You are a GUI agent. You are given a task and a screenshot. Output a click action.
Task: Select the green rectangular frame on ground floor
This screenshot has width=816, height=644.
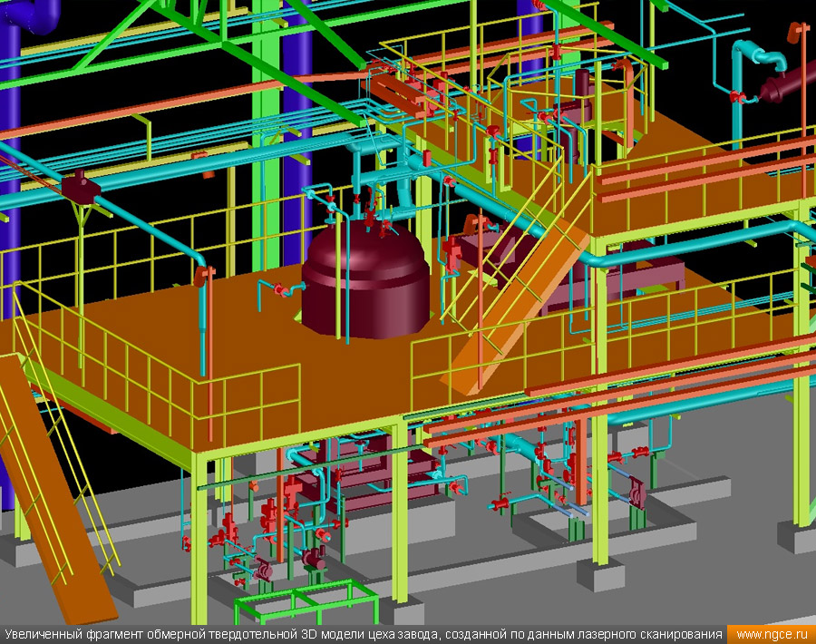point(306,600)
